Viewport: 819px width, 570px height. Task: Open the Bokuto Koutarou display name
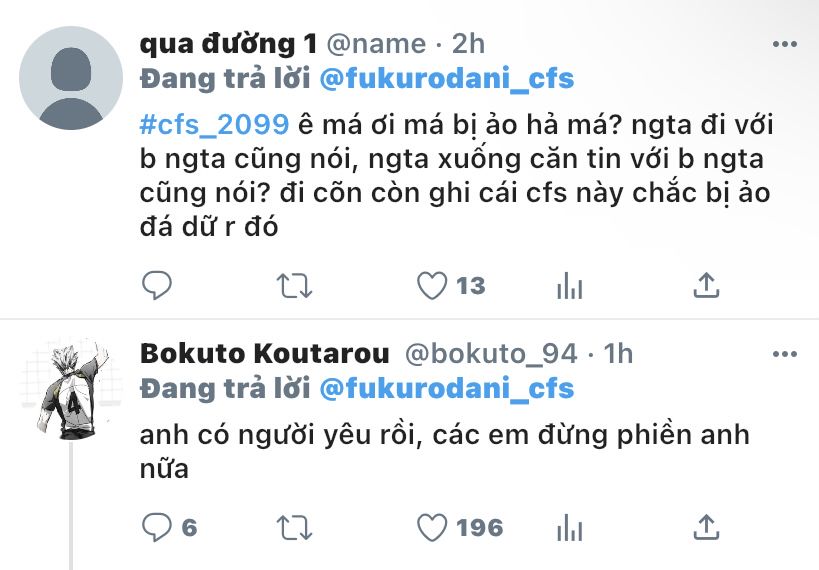pos(265,354)
